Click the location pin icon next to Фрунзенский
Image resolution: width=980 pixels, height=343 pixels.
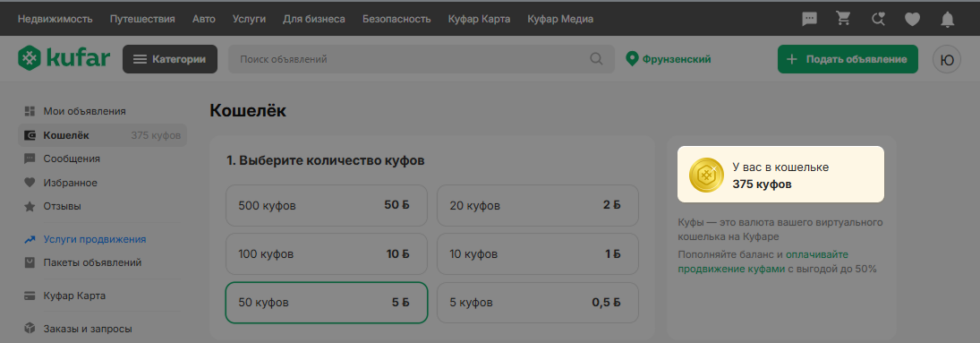pos(632,59)
